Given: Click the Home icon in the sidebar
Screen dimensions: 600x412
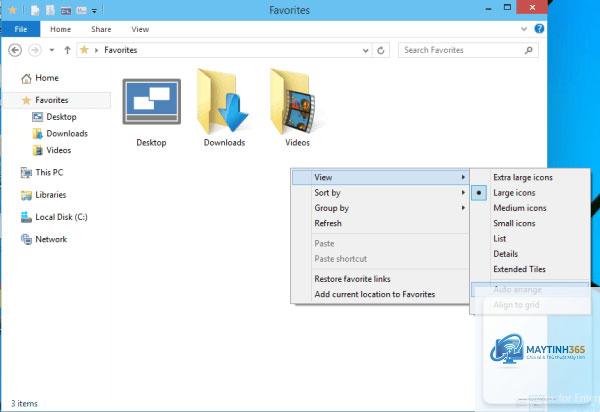Looking at the screenshot, I should tap(26, 78).
